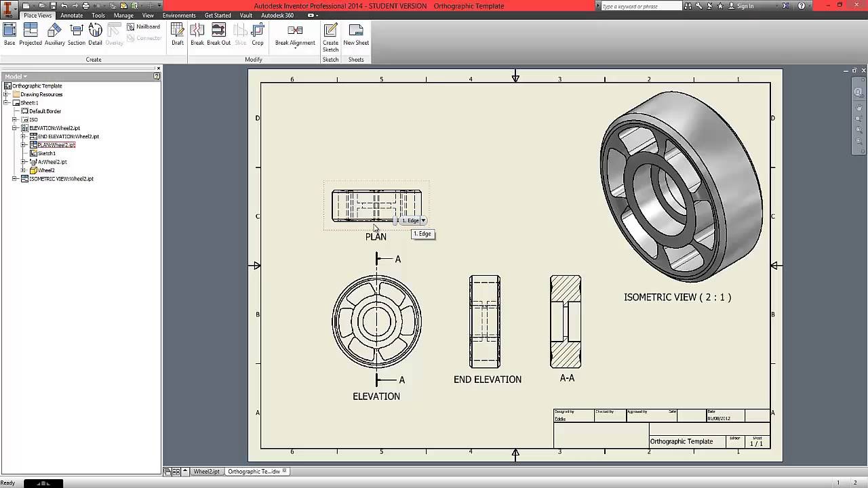Screen dimensions: 868x488
Task: Activate the Section view tool
Action: coord(77,33)
